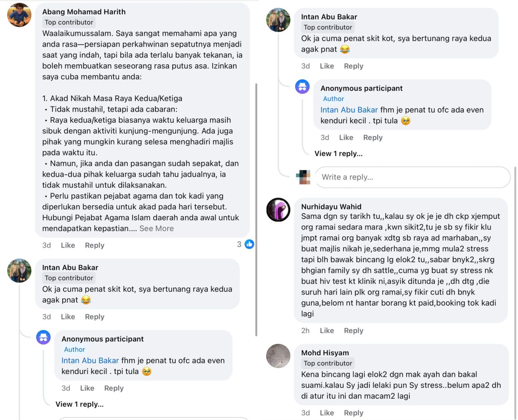This screenshot has width=518, height=420.
Task: Reply to Nurhidayu Wahid's comment
Action: click(353, 330)
